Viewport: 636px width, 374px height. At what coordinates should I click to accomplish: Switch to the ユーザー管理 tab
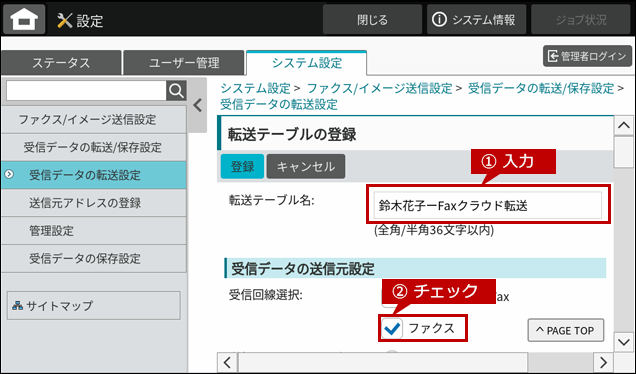point(184,62)
